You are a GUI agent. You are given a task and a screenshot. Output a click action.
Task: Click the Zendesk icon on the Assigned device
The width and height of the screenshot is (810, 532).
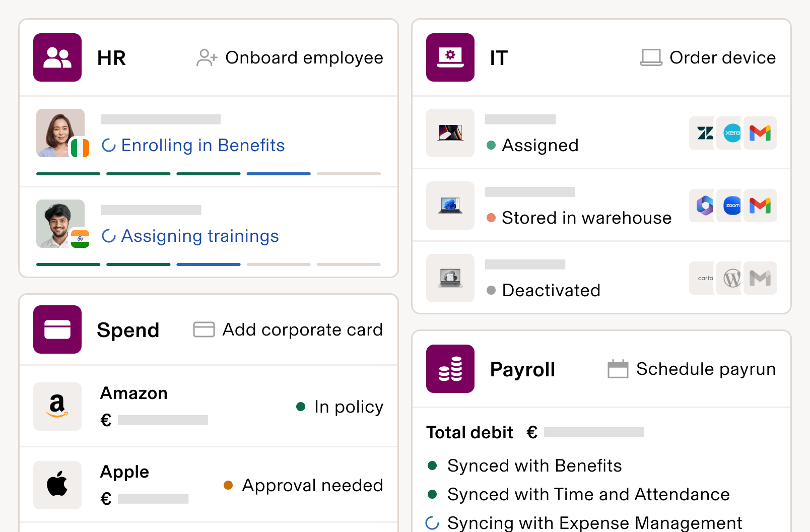pyautogui.click(x=702, y=133)
